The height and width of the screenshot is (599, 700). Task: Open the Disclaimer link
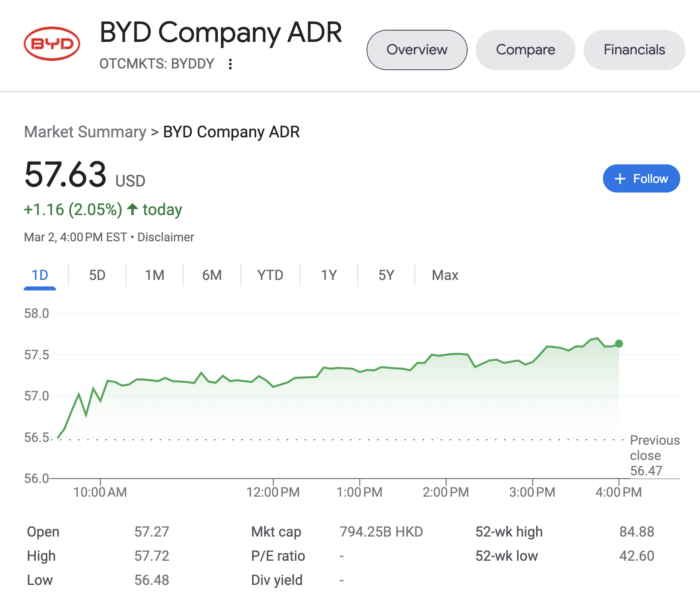pos(166,237)
